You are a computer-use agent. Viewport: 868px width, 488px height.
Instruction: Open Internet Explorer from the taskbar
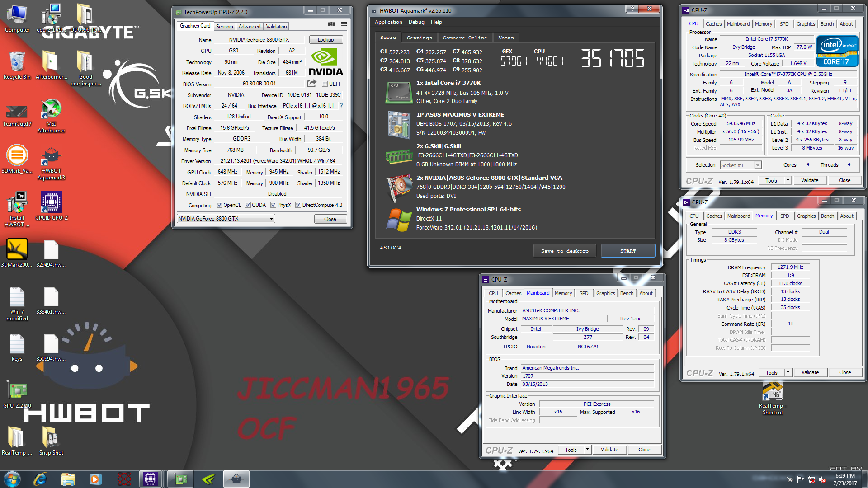(x=40, y=479)
